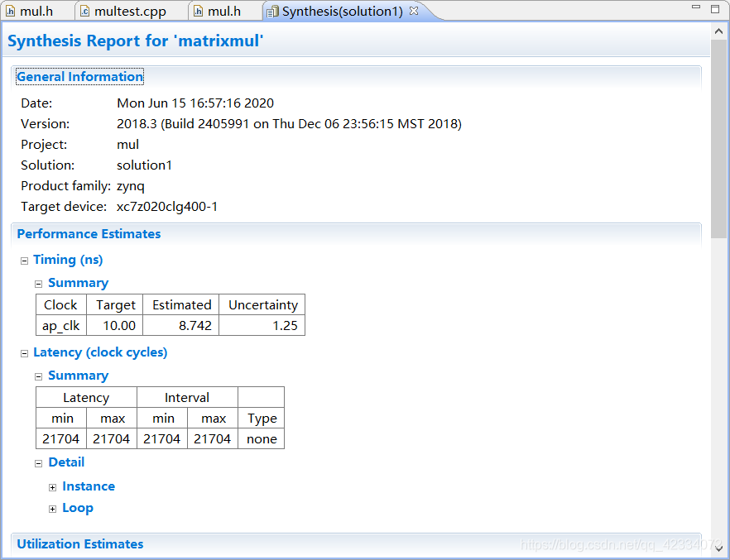
Task: Click the Instance heading link
Action: click(89, 486)
